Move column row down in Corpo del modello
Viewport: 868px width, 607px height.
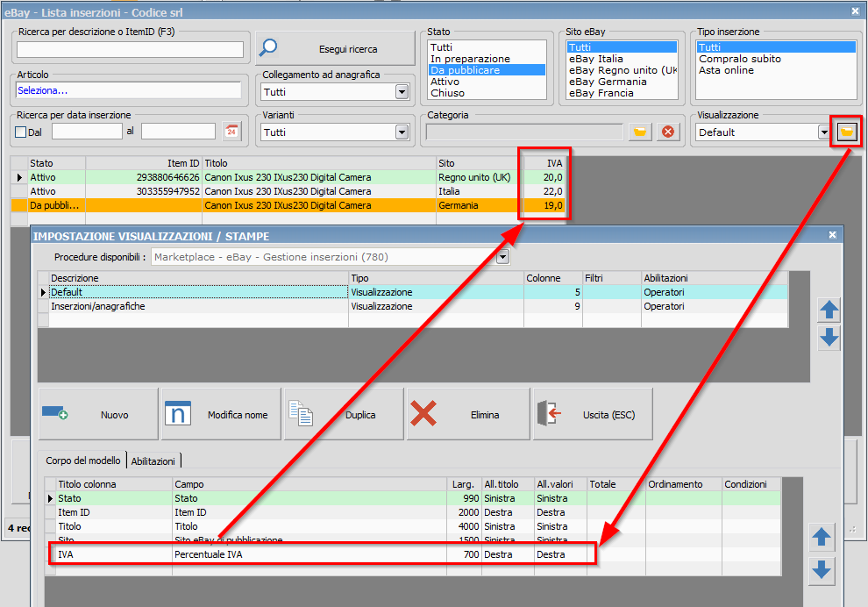[821, 570]
